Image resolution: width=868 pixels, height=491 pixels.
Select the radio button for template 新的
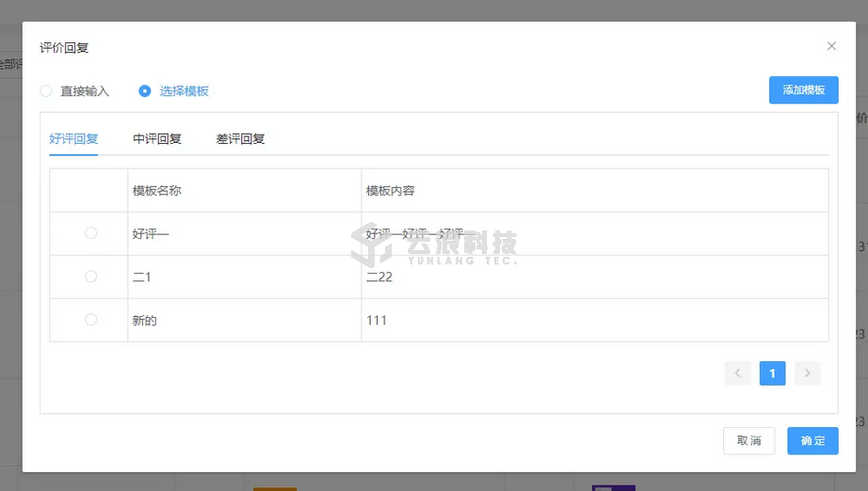click(x=90, y=320)
